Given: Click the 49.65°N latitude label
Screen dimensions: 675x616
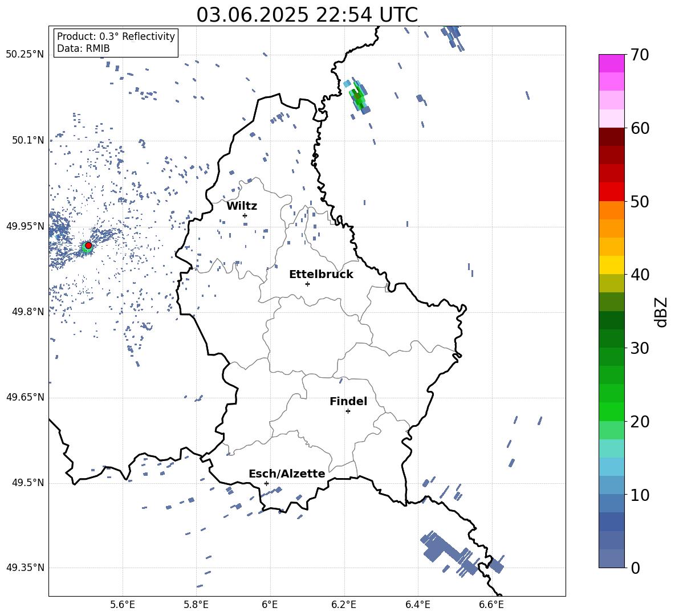Looking at the screenshot, I should click(25, 397).
